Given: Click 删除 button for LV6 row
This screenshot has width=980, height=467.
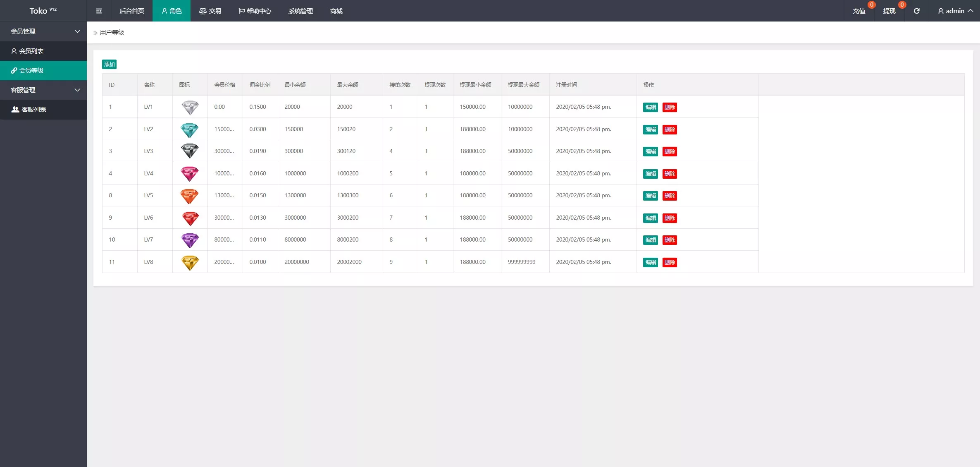Looking at the screenshot, I should (670, 218).
